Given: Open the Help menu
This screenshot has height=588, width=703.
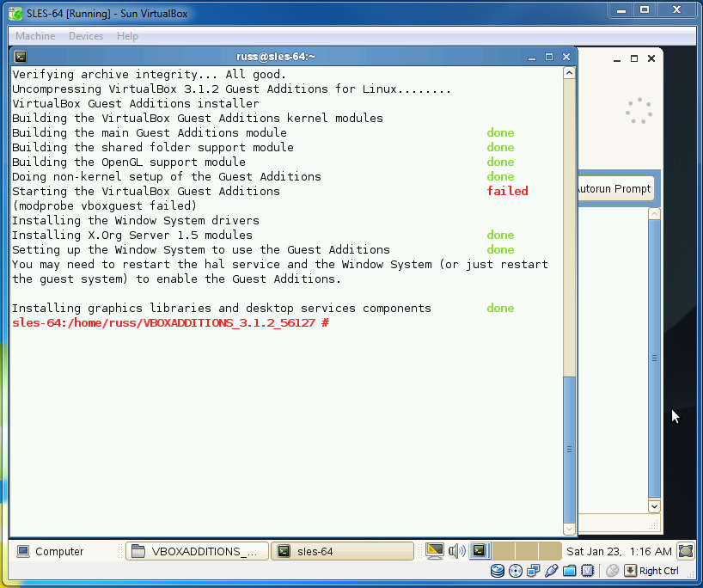Looking at the screenshot, I should click(x=127, y=36).
